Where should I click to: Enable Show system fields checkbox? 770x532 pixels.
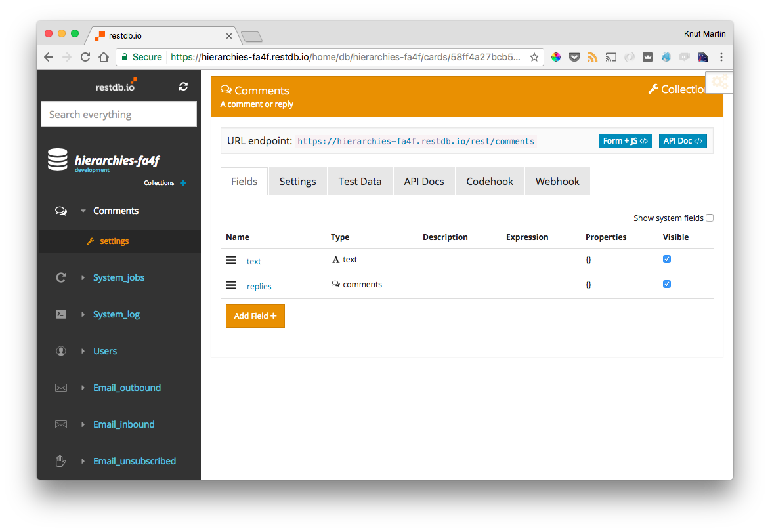(710, 218)
